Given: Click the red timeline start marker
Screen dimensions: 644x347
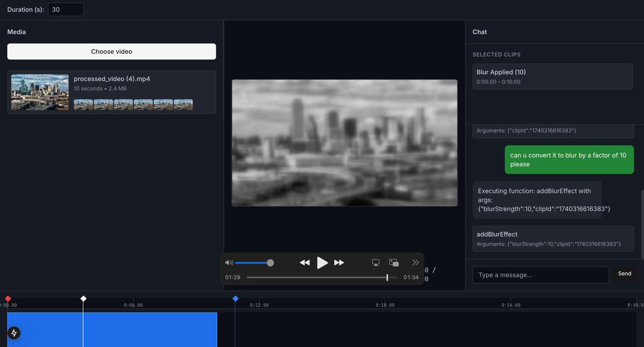Looking at the screenshot, I should (x=8, y=299).
